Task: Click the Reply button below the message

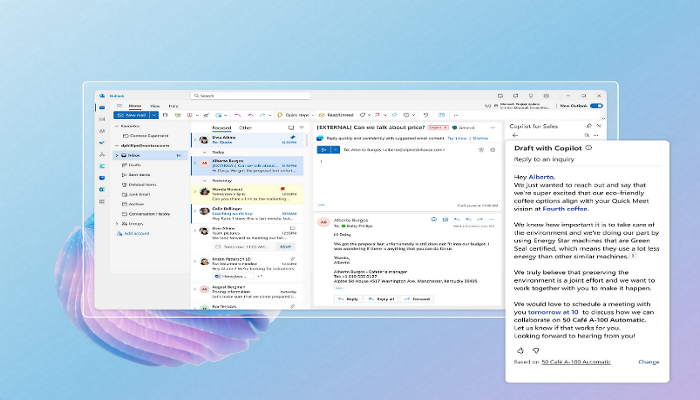Action: (348, 299)
